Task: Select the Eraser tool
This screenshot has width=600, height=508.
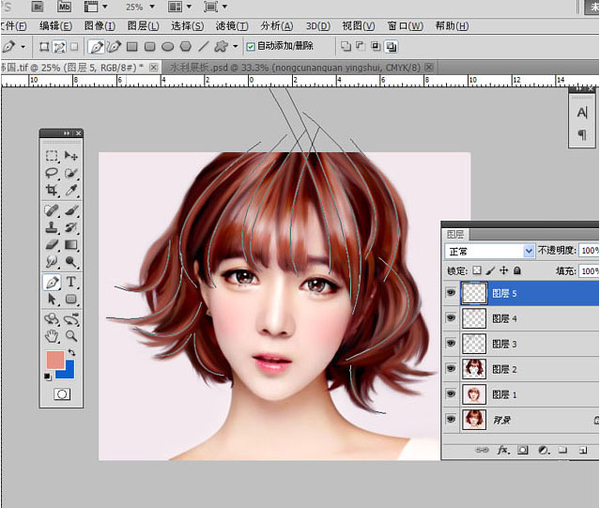Action: pyautogui.click(x=52, y=245)
